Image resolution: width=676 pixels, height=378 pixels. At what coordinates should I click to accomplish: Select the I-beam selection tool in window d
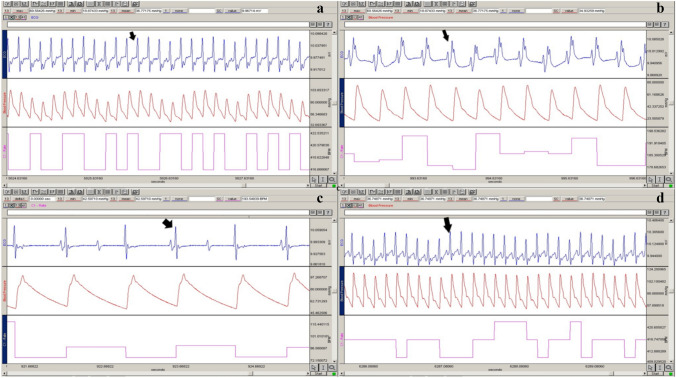(x=660, y=367)
